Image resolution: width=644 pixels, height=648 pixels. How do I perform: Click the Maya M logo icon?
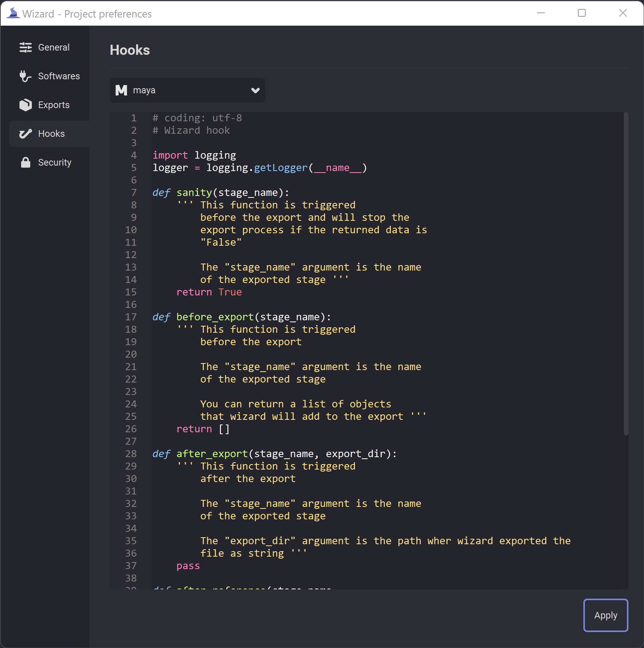pyautogui.click(x=121, y=90)
